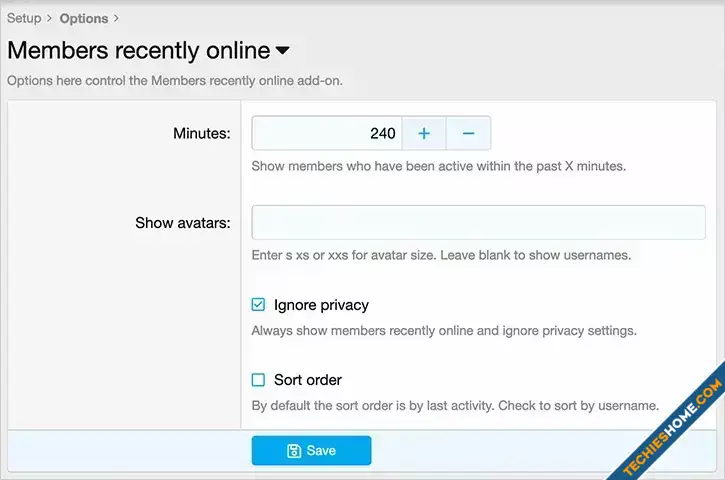Toggle sorting via the Sort order label
This screenshot has height=480, width=725.
coord(307,380)
